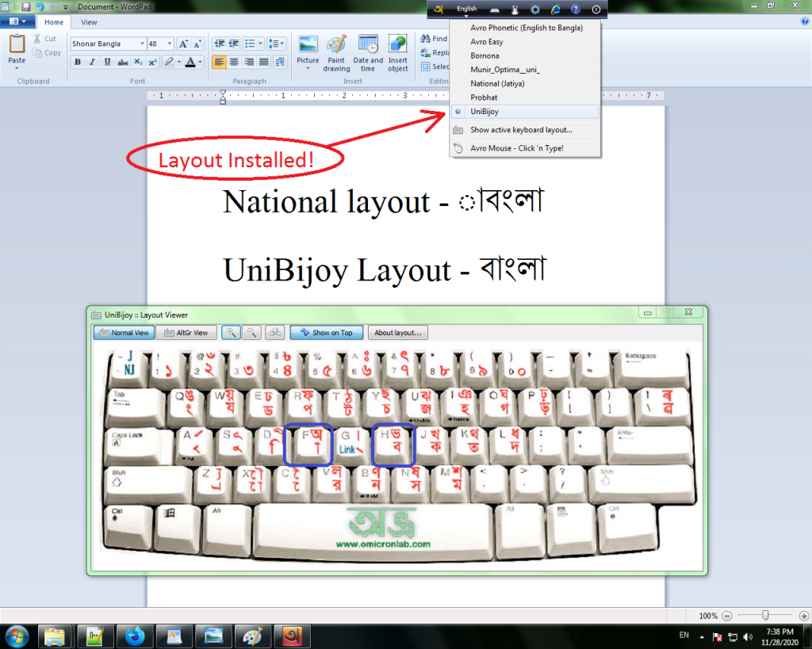Image resolution: width=812 pixels, height=649 pixels.
Task: Click the Increase indent icon
Action: tap(234, 44)
